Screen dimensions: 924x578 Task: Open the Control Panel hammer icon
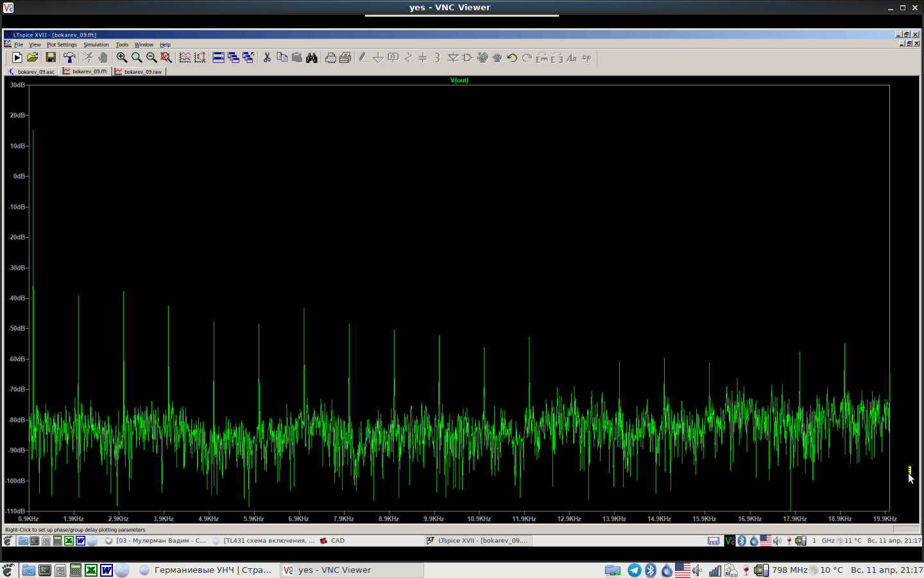[x=69, y=58]
